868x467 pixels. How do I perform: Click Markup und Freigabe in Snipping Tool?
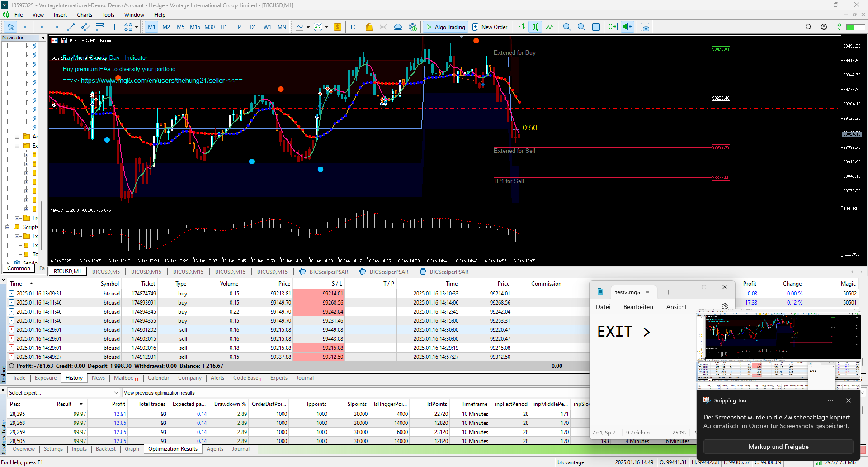click(x=778, y=447)
